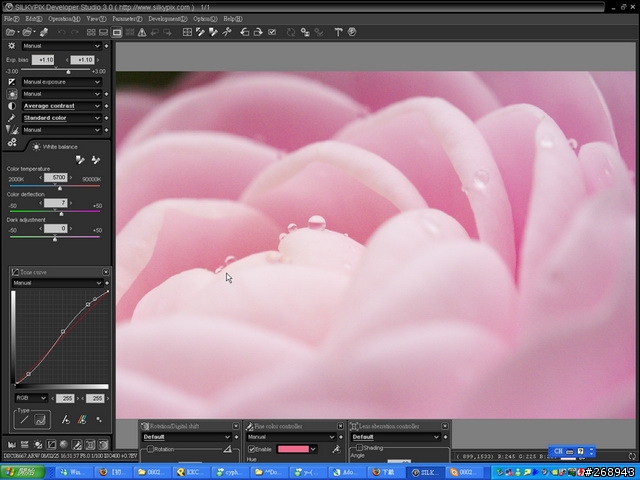Click the open file icon
The height and width of the screenshot is (480, 640).
tap(10, 32)
